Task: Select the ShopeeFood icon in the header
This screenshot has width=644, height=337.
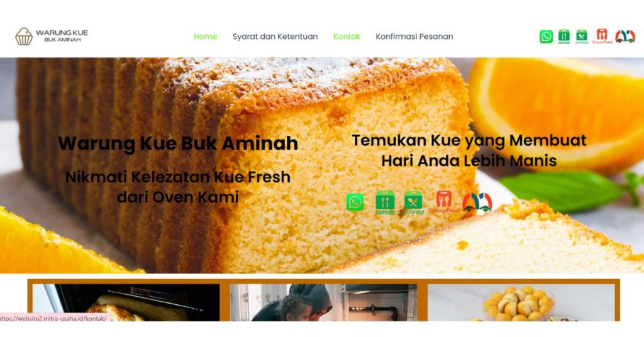Action: [x=602, y=36]
